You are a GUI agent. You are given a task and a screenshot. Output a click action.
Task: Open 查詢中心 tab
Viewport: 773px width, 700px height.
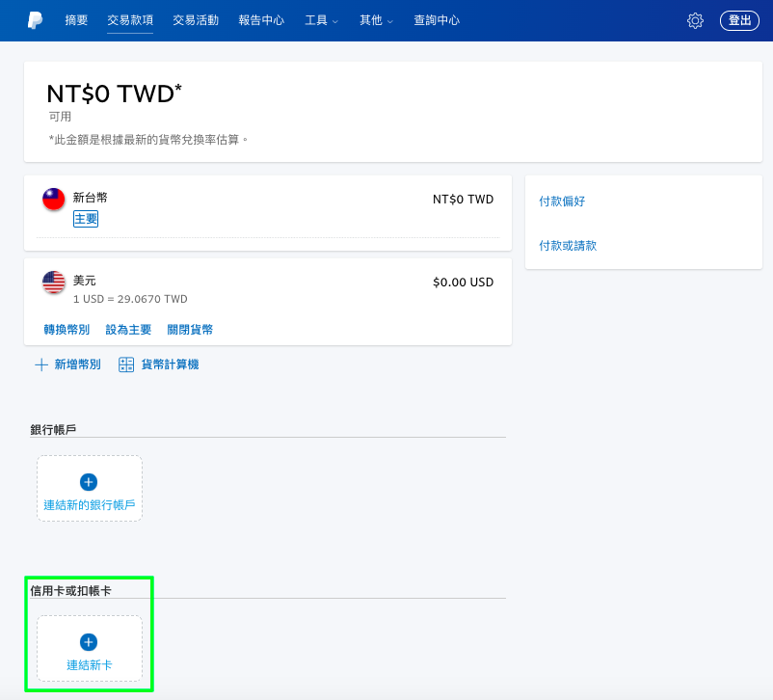(437, 20)
